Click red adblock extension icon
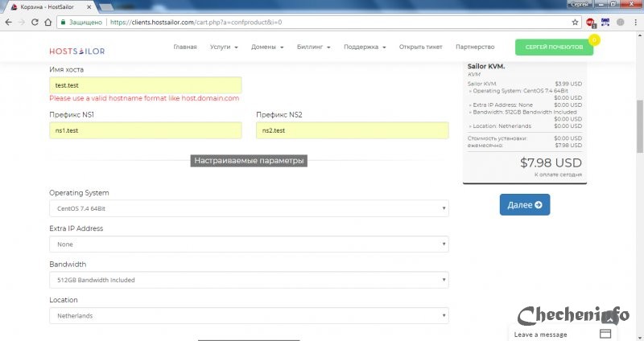The height and width of the screenshot is (341, 644). pos(591,23)
